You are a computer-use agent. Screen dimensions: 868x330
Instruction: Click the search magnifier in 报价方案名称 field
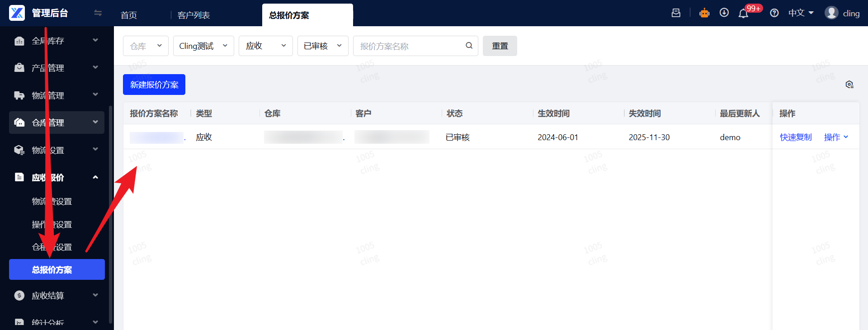[469, 46]
